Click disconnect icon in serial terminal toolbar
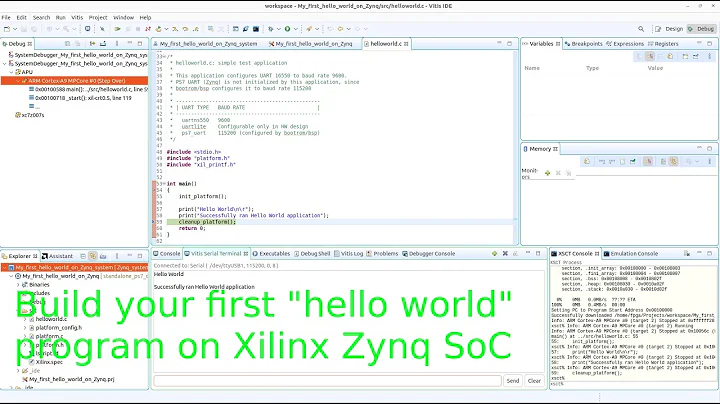Viewport: 720px width, 404px height. click(x=505, y=253)
